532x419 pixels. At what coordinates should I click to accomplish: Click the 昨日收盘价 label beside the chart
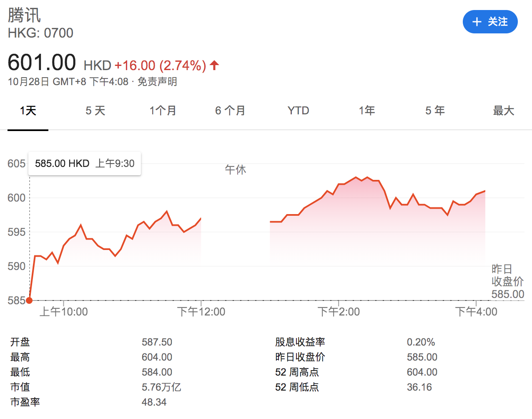(x=507, y=275)
